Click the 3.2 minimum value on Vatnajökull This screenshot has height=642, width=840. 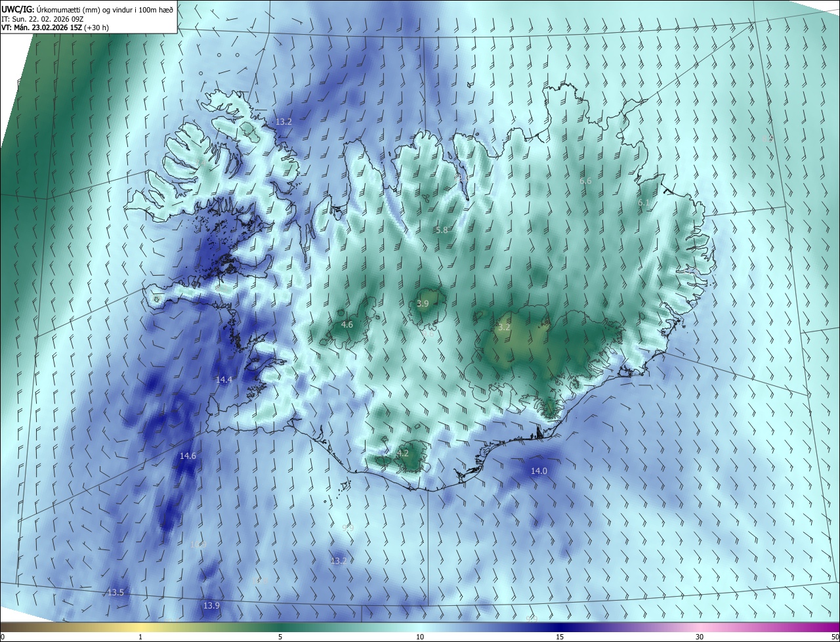tap(504, 327)
